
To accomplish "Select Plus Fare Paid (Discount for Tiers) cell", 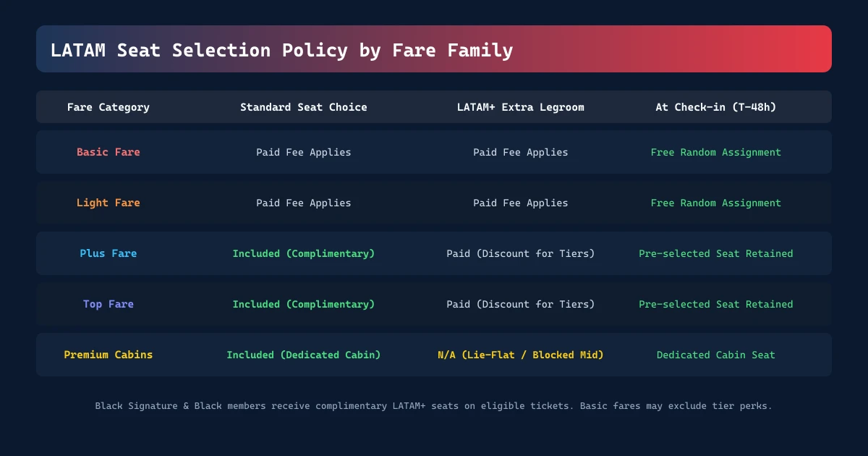I will (521, 253).
